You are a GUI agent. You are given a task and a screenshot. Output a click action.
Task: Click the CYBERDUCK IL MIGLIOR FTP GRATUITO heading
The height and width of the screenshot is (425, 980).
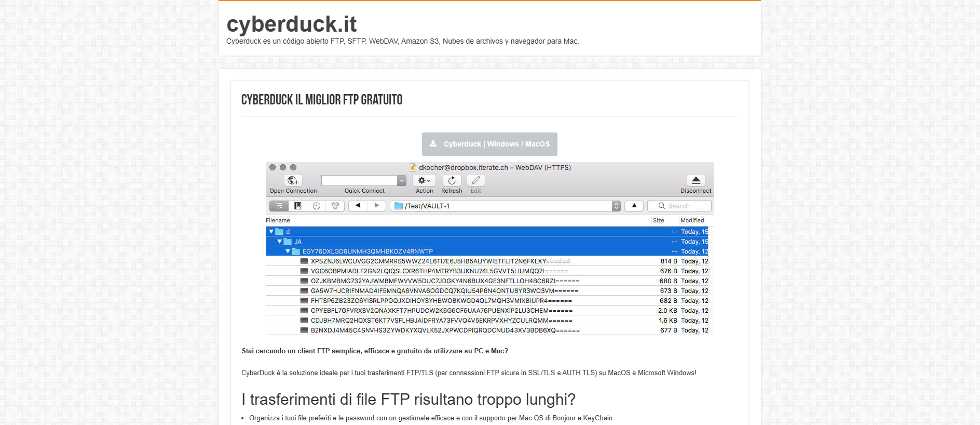pos(322,100)
